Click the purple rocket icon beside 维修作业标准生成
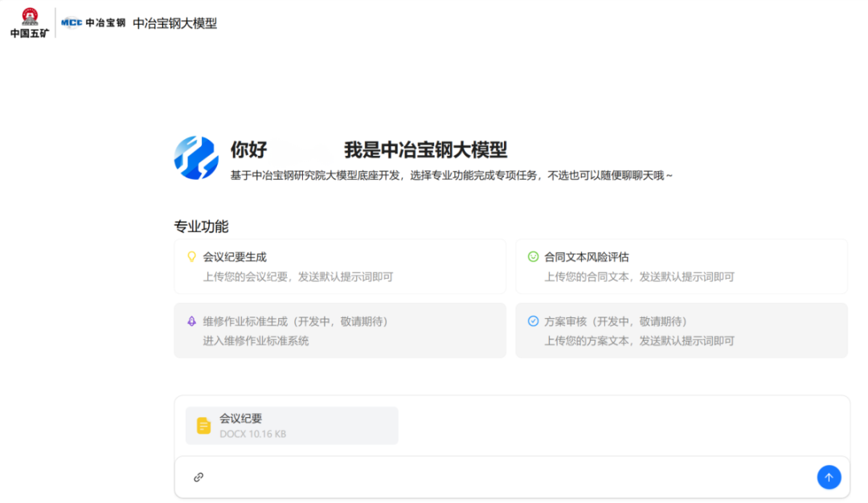Image resolution: width=868 pixels, height=503 pixels. pyautogui.click(x=191, y=321)
